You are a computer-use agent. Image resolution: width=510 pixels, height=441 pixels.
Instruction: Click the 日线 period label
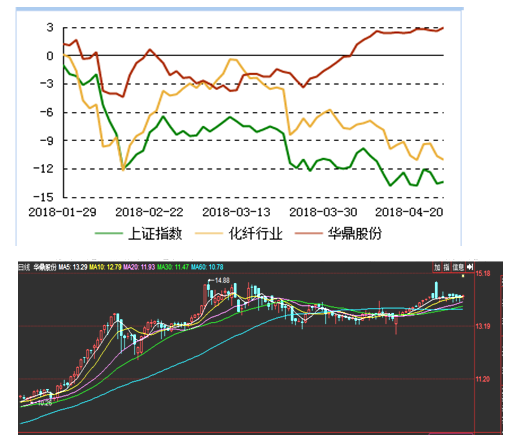[x=24, y=267]
